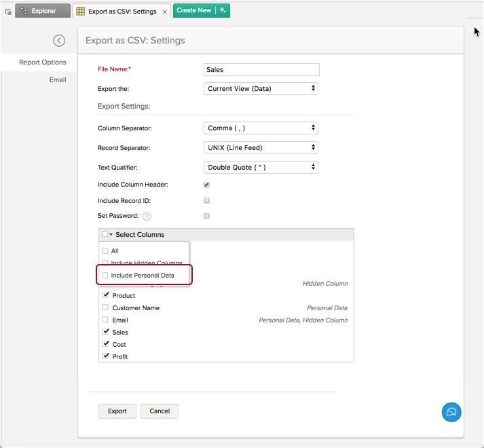Click the plus icon on Create New

point(223,10)
